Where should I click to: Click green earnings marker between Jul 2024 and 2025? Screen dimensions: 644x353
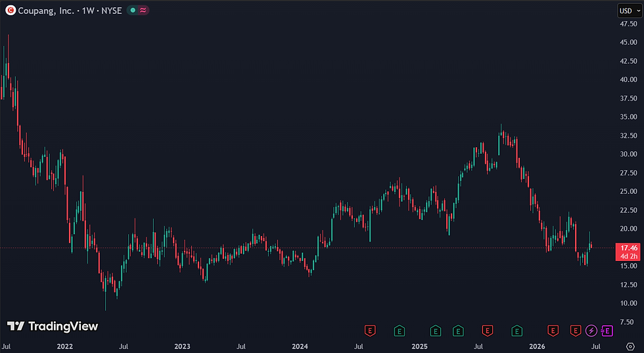400,331
